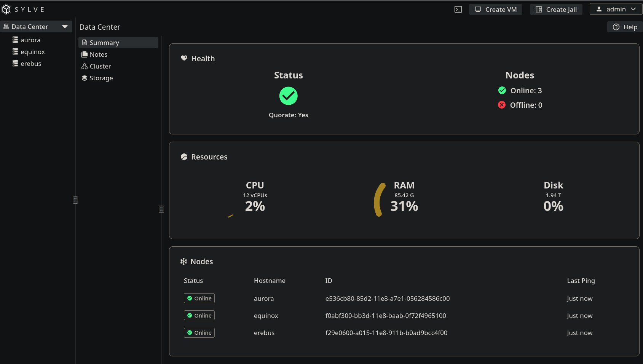This screenshot has height=364, width=643.
Task: Click the Nodes section cluster icon
Action: pos(183,262)
